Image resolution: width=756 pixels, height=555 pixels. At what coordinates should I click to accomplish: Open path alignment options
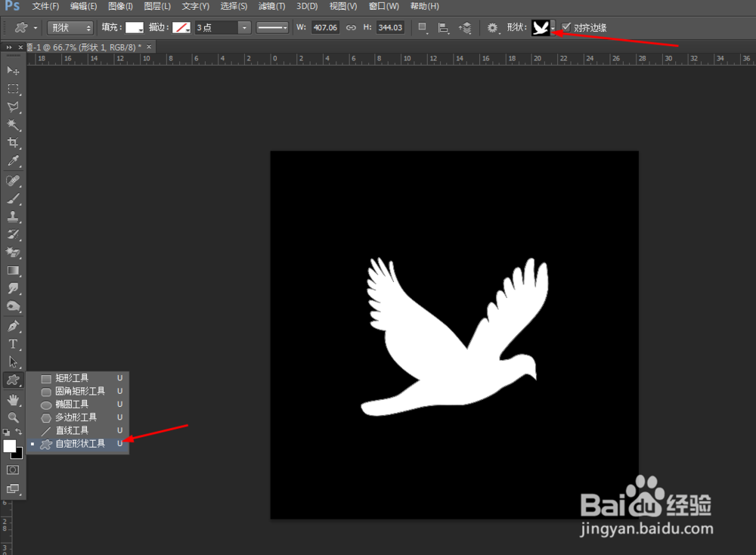(444, 27)
